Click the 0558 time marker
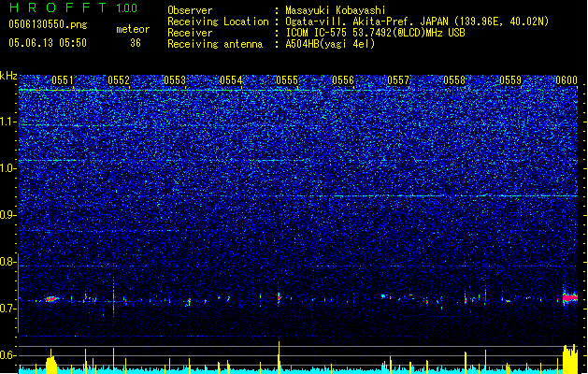 click(454, 80)
